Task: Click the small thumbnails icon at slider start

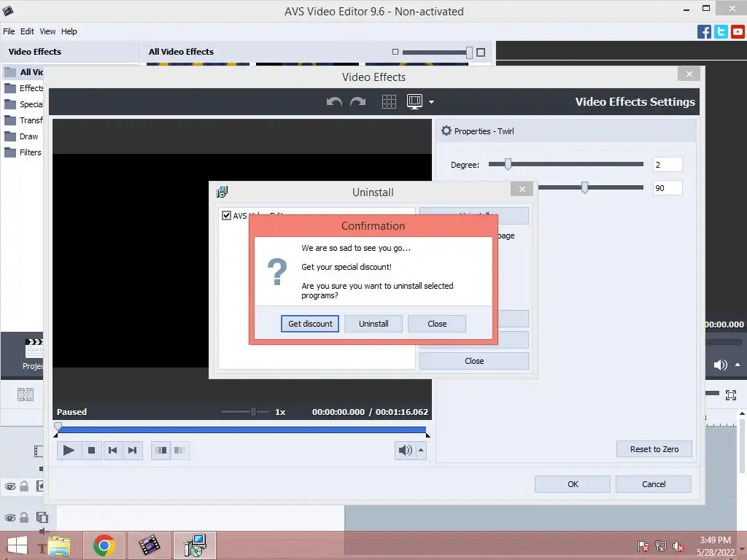Action: pyautogui.click(x=395, y=52)
